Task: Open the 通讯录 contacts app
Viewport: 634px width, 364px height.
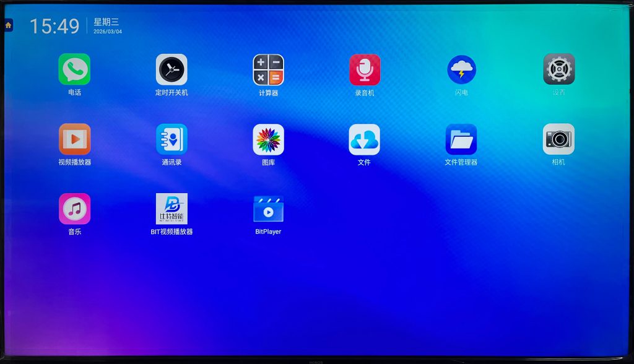Action: 172,139
